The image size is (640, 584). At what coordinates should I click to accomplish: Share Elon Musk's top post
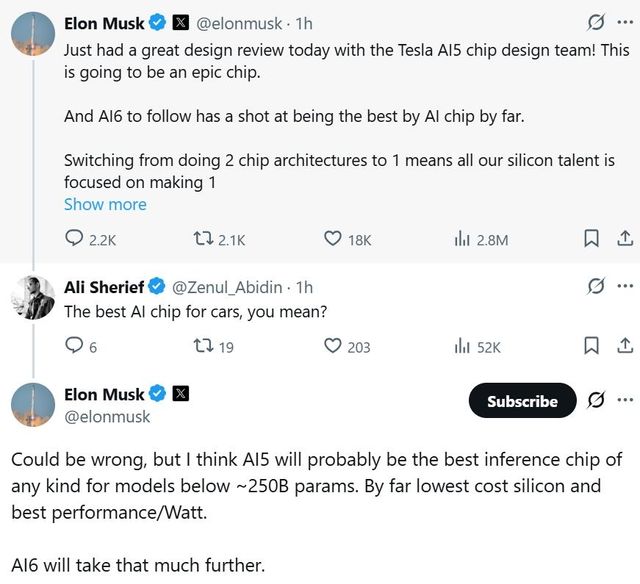click(623, 239)
